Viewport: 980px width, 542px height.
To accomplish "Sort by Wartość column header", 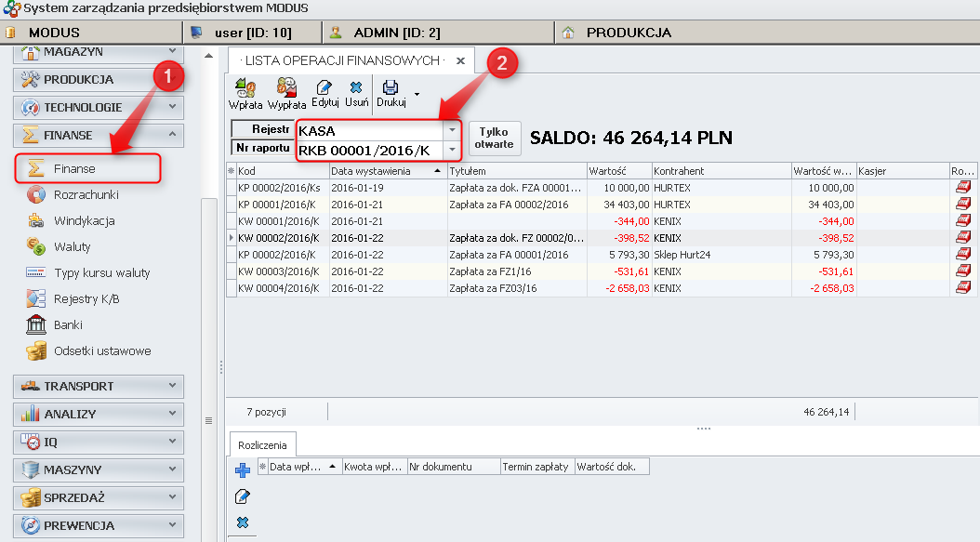I will (x=618, y=171).
